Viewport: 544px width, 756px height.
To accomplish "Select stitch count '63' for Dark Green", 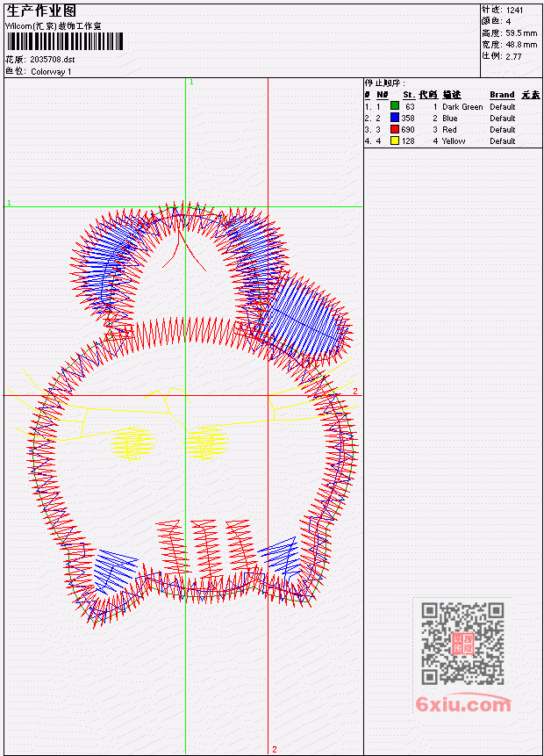I will [x=410, y=106].
